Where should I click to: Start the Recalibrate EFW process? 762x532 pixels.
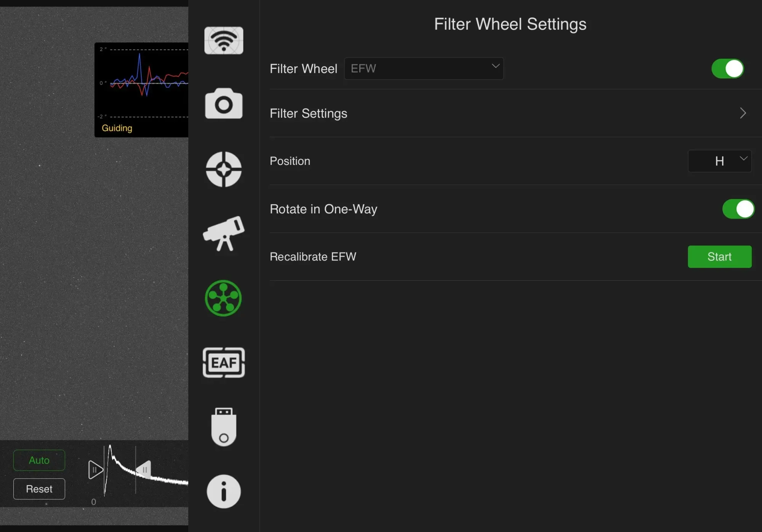point(719,257)
